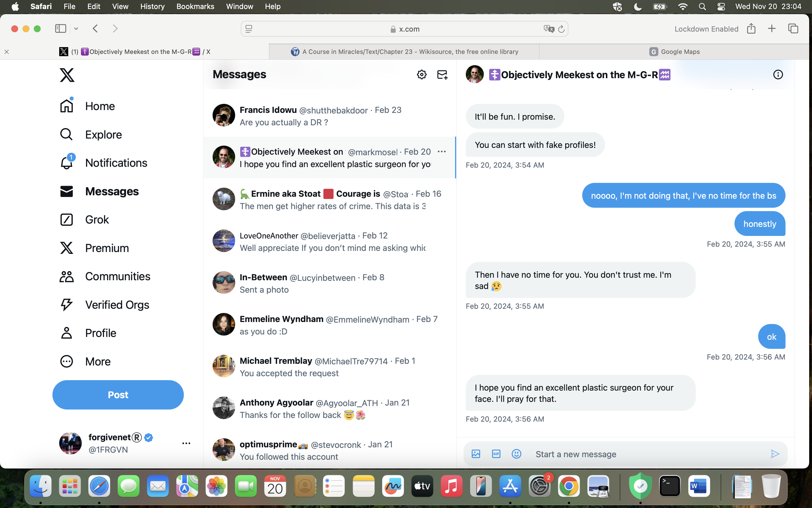Open message settings gear icon
This screenshot has width=812, height=508.
[x=422, y=75]
